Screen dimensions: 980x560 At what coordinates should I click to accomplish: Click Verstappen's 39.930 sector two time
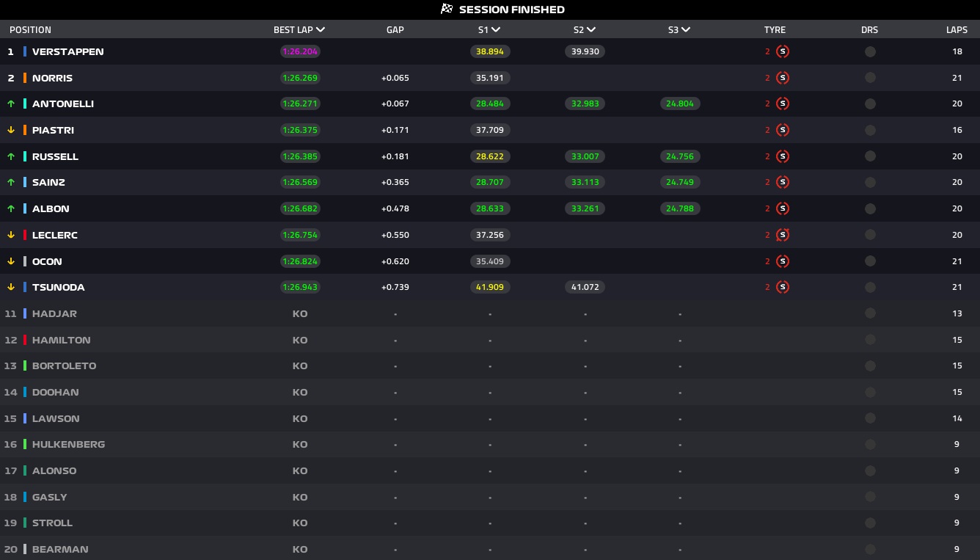click(x=585, y=51)
